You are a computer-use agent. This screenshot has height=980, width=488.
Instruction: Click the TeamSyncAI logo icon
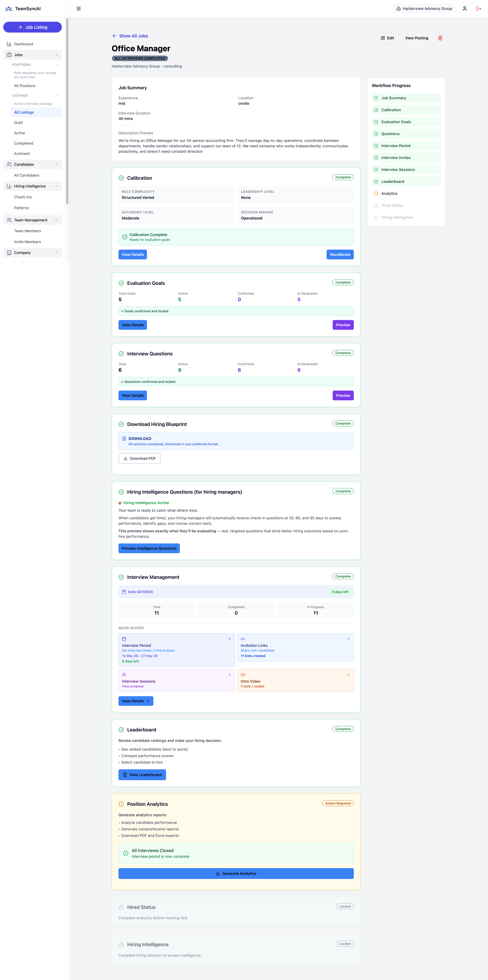(x=9, y=8)
